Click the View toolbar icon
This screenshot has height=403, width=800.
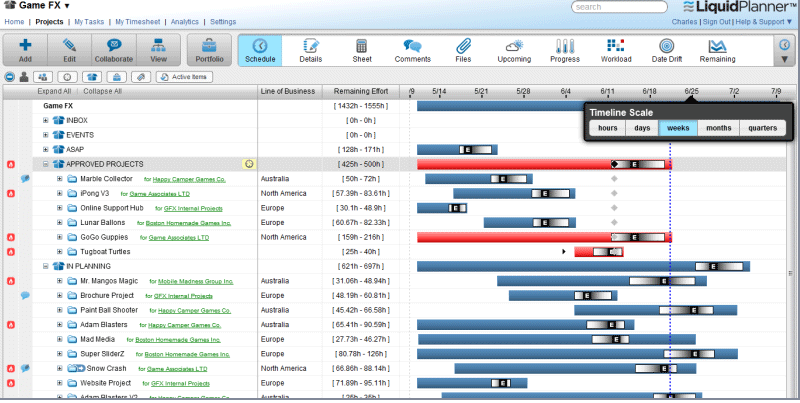tap(158, 50)
